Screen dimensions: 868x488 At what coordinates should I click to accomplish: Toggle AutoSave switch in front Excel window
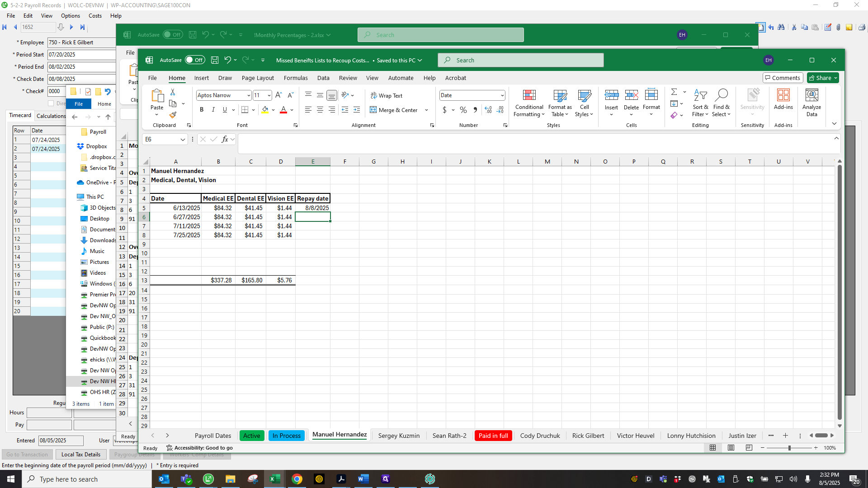(x=195, y=60)
